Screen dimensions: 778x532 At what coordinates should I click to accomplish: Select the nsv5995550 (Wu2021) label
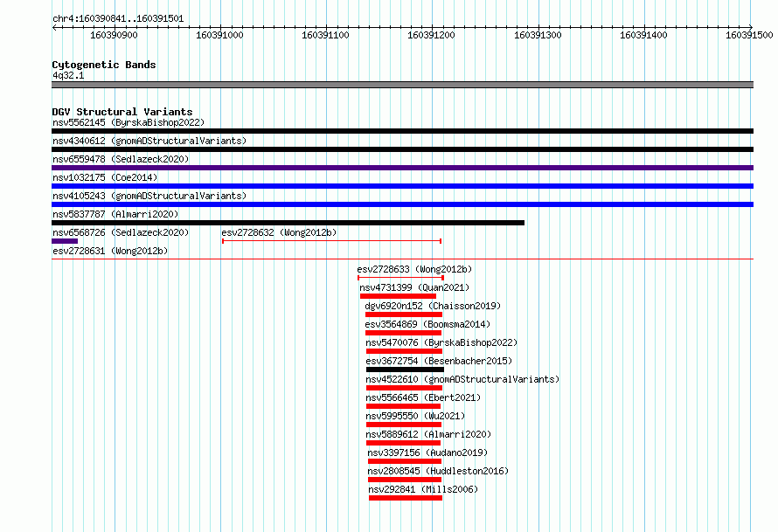[415, 416]
